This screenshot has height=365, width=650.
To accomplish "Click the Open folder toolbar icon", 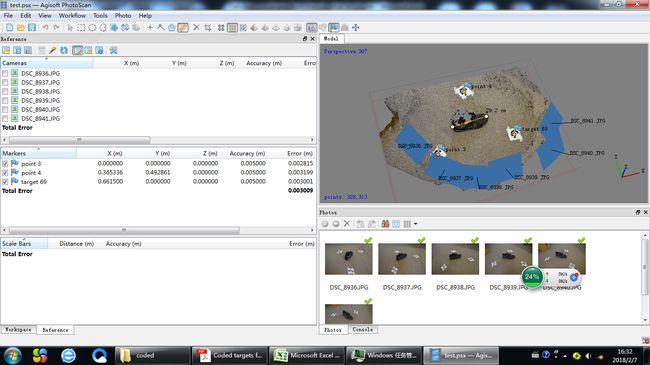I will 20,28.
